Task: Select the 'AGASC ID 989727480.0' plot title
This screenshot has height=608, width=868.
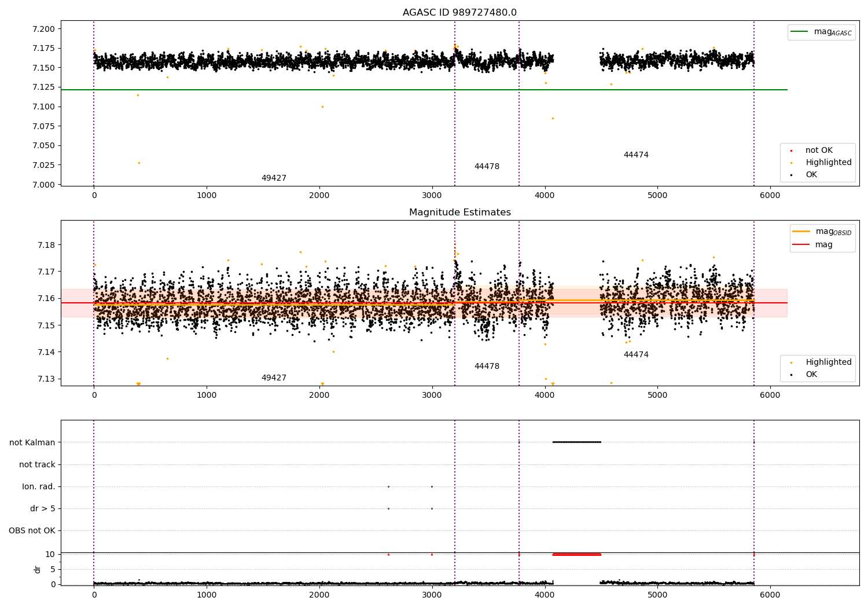Action: 459,13
